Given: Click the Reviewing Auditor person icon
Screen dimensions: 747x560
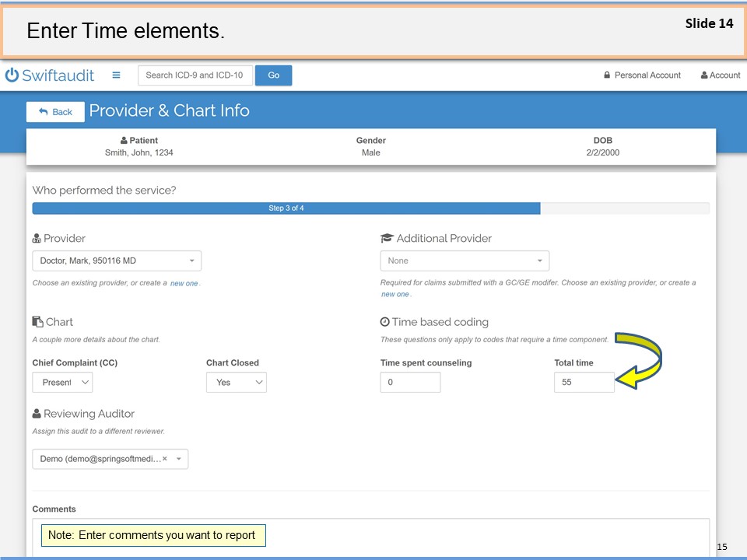Looking at the screenshot, I should click(37, 414).
